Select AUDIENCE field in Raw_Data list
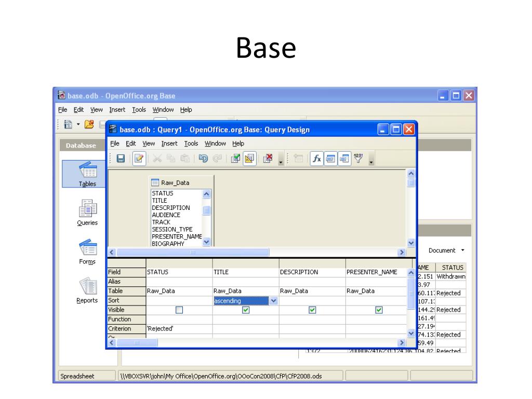The height and width of the screenshot is (399, 532). 166,215
